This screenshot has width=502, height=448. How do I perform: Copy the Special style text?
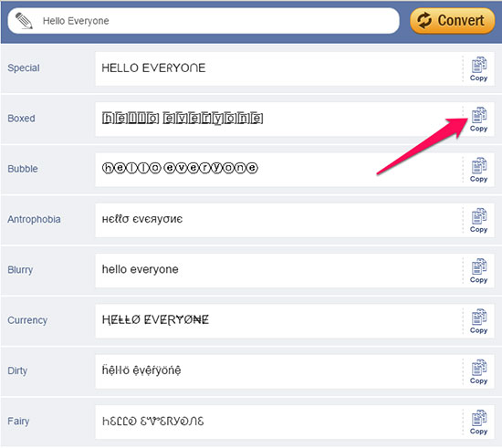[x=478, y=69]
